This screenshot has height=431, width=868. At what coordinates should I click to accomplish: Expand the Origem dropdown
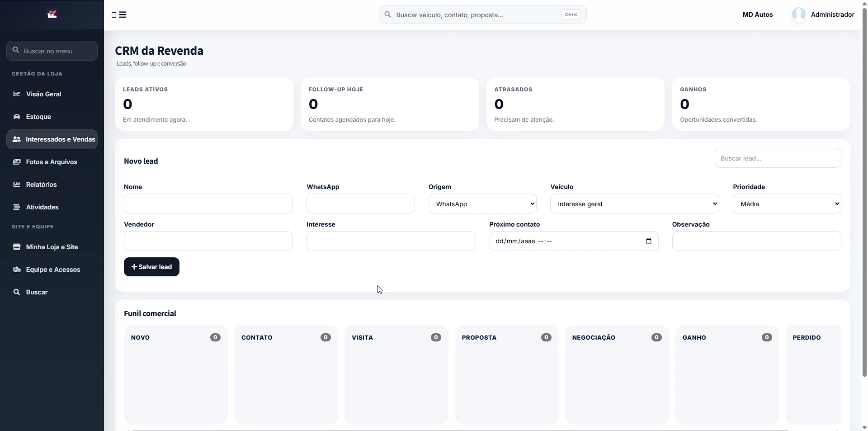click(x=482, y=204)
